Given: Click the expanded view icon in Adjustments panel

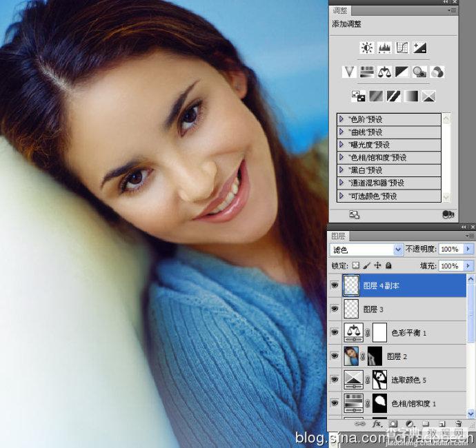Looking at the screenshot, I should point(355,215).
